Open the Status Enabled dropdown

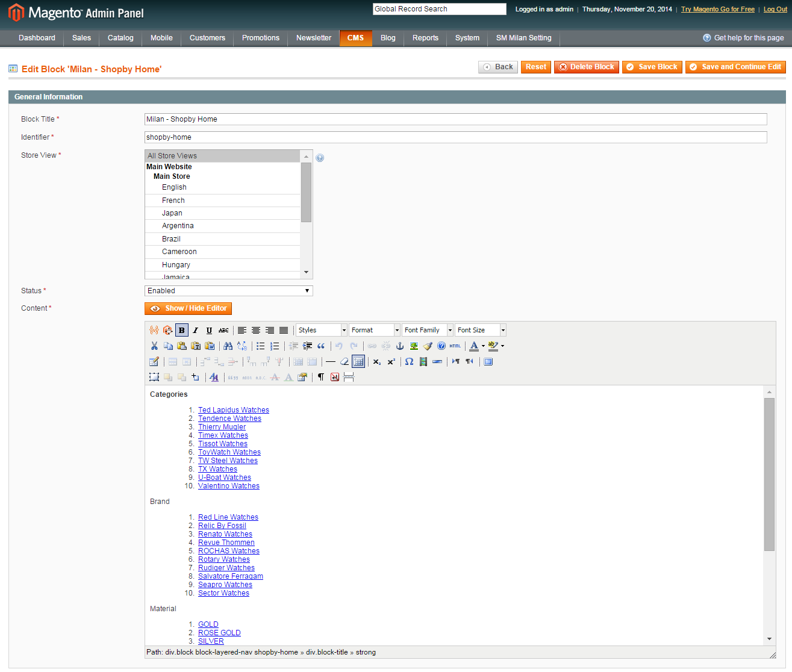point(229,291)
